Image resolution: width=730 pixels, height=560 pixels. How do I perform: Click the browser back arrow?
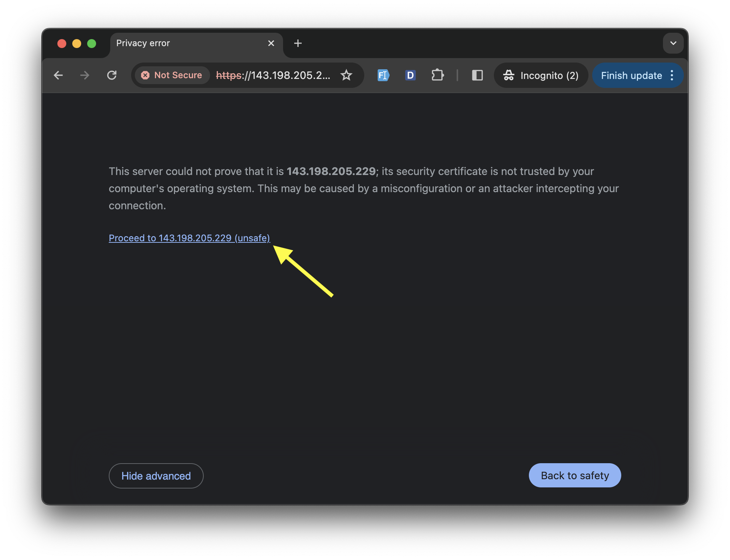[x=58, y=76]
